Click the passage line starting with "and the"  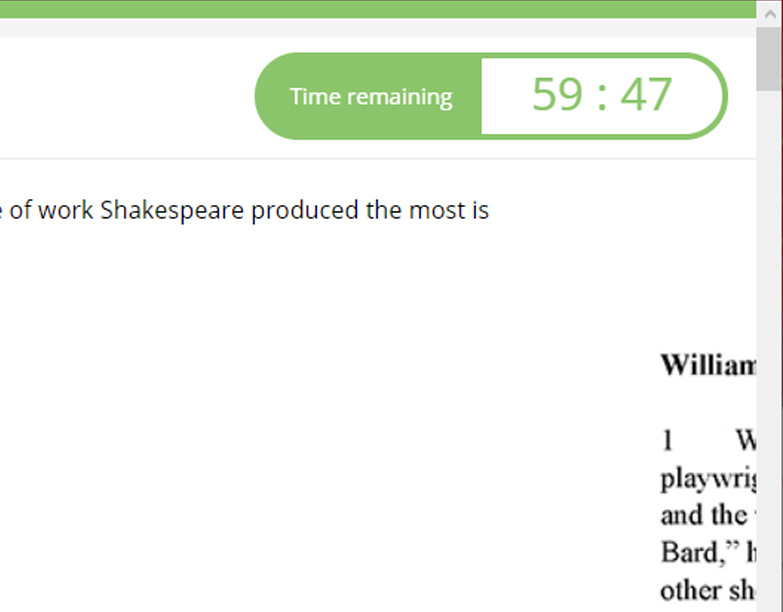[703, 516]
